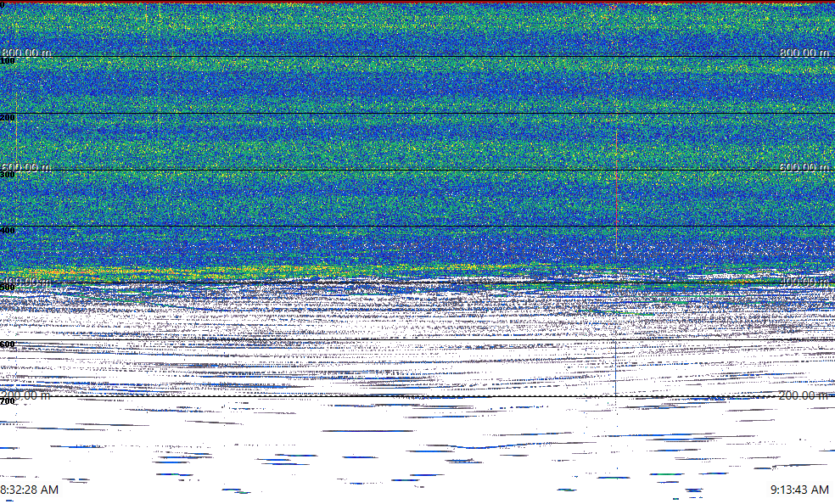Pick the right-side 200.00 m range label
The image size is (835, 504).
[804, 395]
